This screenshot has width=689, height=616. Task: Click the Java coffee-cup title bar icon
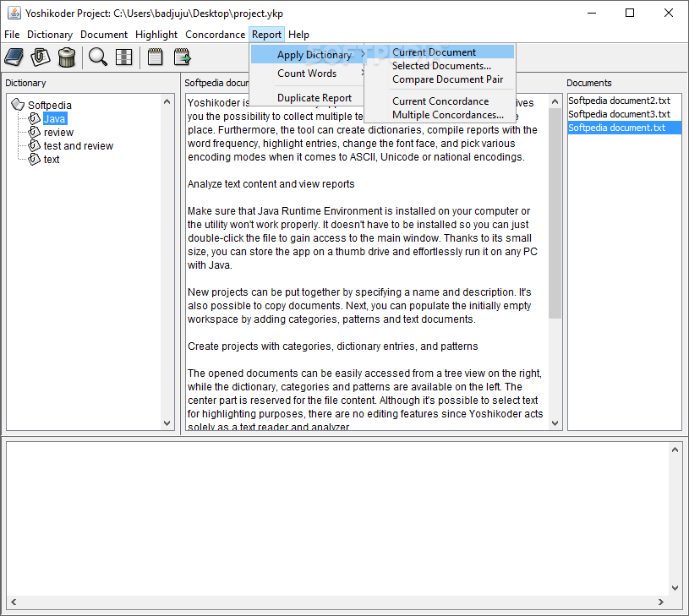[x=14, y=14]
